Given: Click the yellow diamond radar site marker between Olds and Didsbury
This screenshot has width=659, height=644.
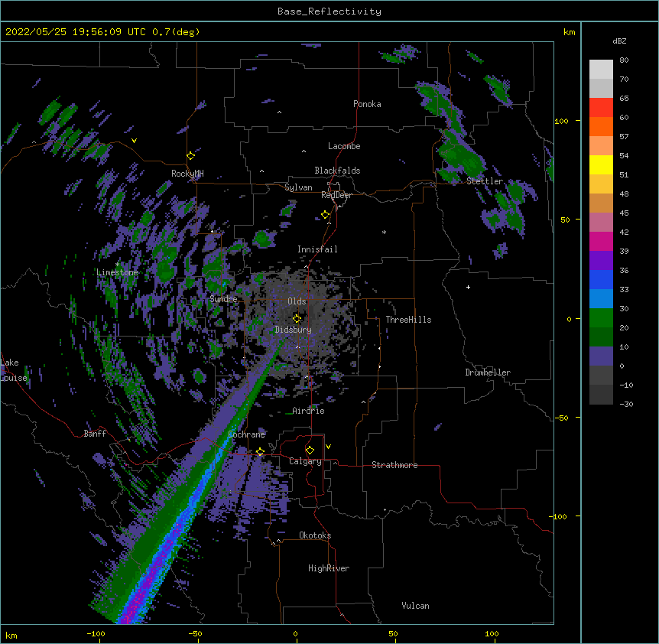Looking at the screenshot, I should [297, 318].
